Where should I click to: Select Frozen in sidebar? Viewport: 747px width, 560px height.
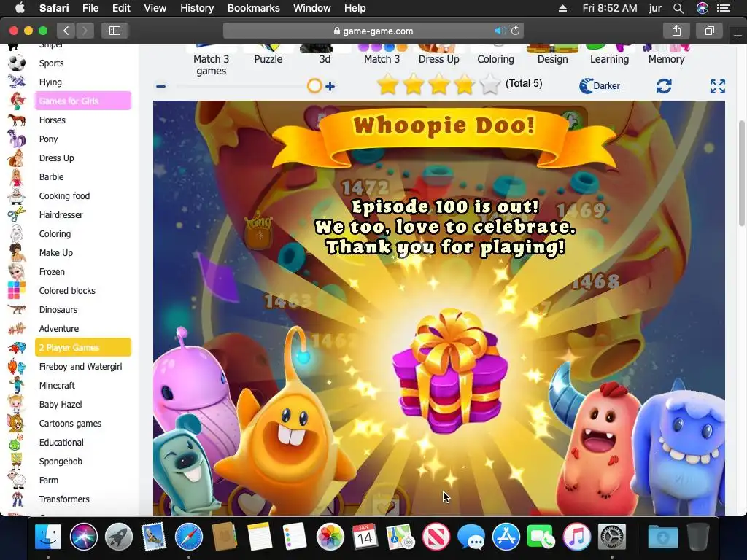pyautogui.click(x=52, y=271)
